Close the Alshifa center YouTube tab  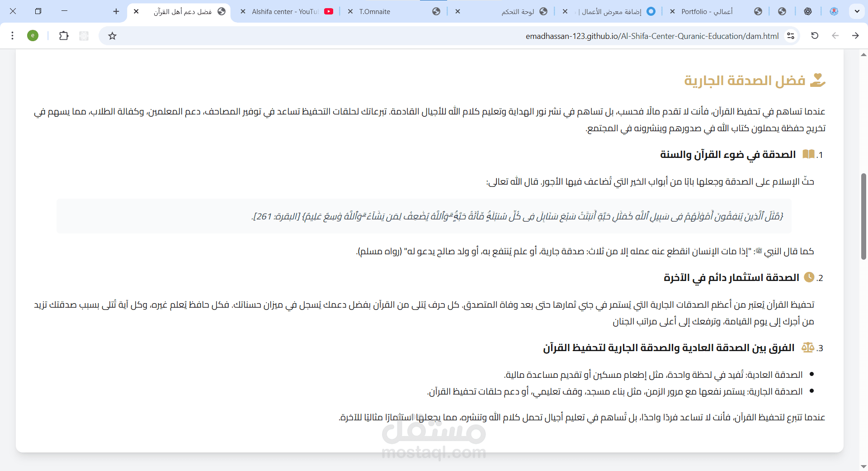tap(243, 11)
